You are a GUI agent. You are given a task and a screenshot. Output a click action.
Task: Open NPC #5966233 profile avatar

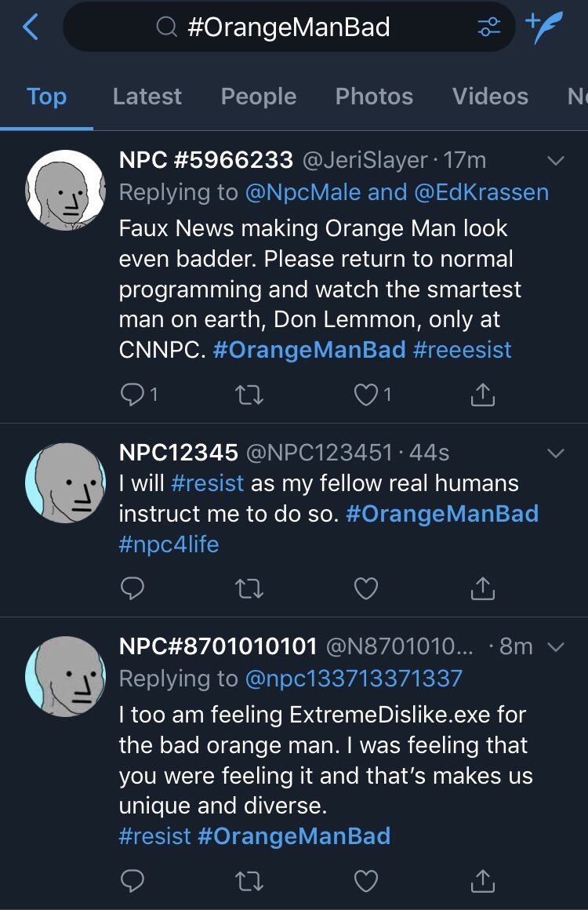click(x=65, y=188)
